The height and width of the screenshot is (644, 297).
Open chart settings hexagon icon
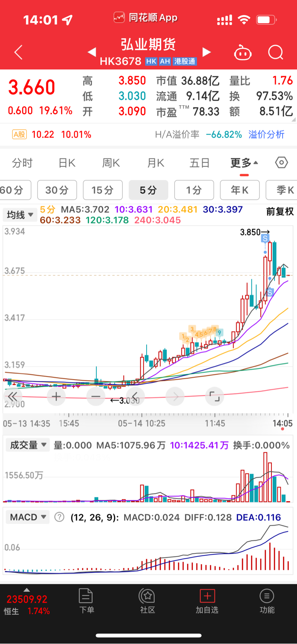tap(281, 163)
